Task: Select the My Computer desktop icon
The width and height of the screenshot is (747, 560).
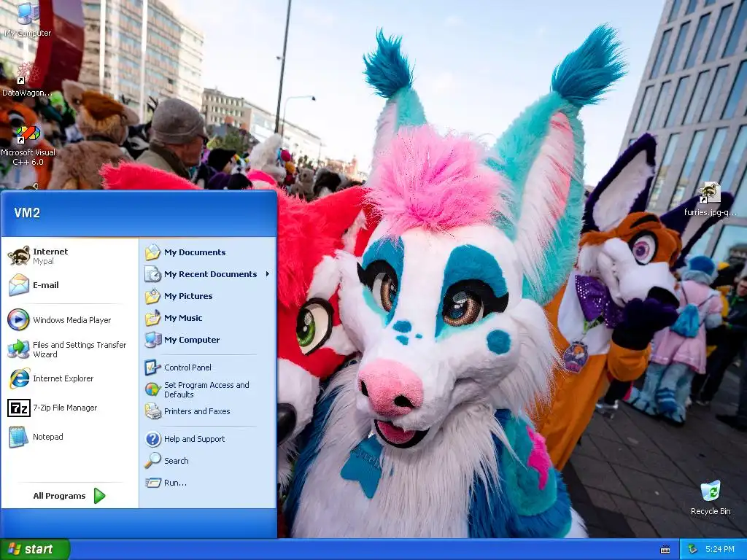Action: [x=28, y=20]
